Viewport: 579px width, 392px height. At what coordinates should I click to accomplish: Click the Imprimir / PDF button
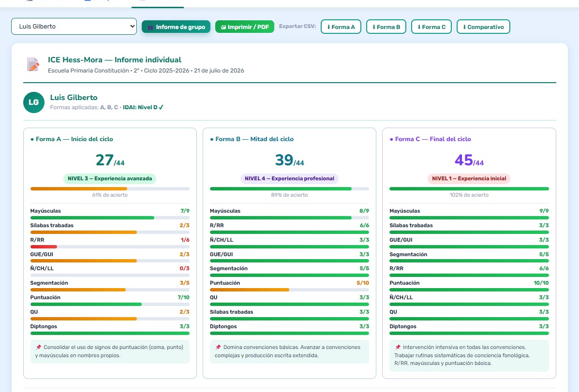coord(244,27)
